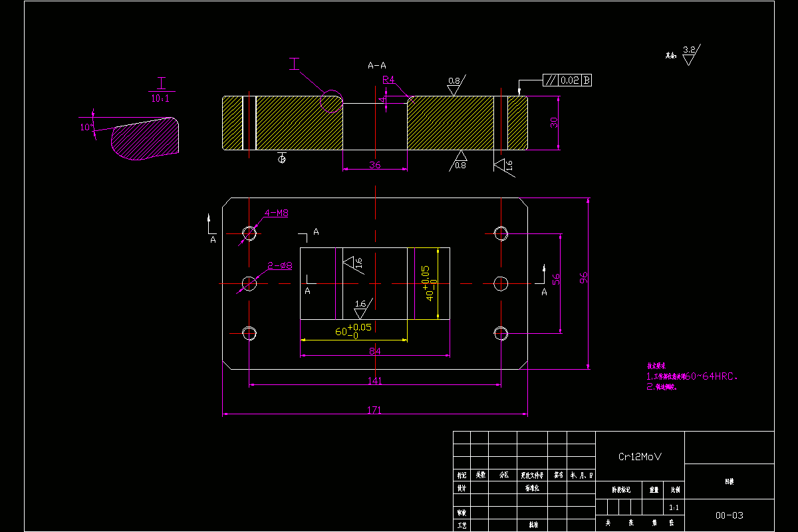Select the '工艺' row label cell

point(462,525)
